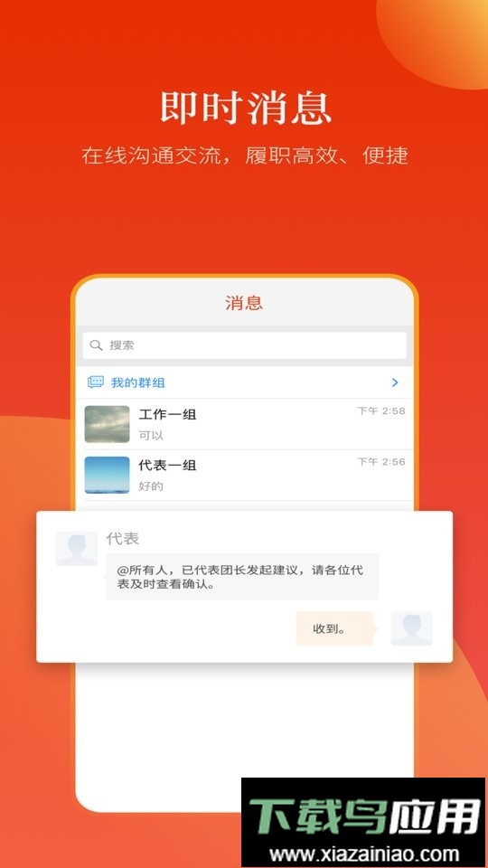This screenshot has width=488, height=868.
Task: Click the @所有人 message bubble
Action: tap(242, 576)
